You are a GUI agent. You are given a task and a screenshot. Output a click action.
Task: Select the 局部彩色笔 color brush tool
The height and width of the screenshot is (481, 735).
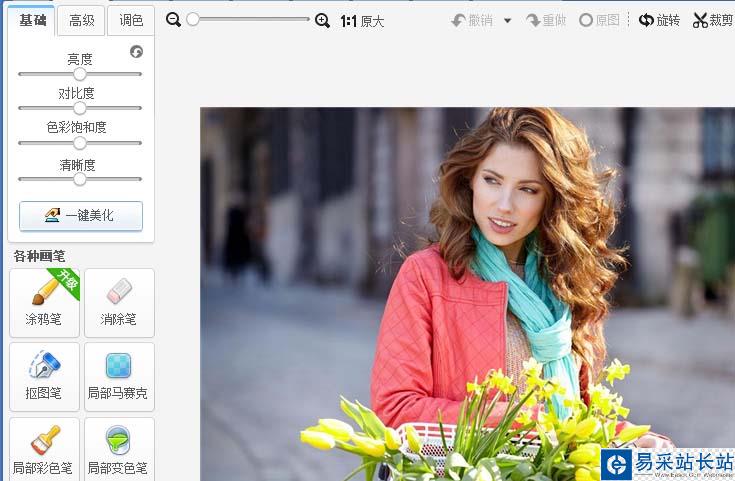point(45,450)
